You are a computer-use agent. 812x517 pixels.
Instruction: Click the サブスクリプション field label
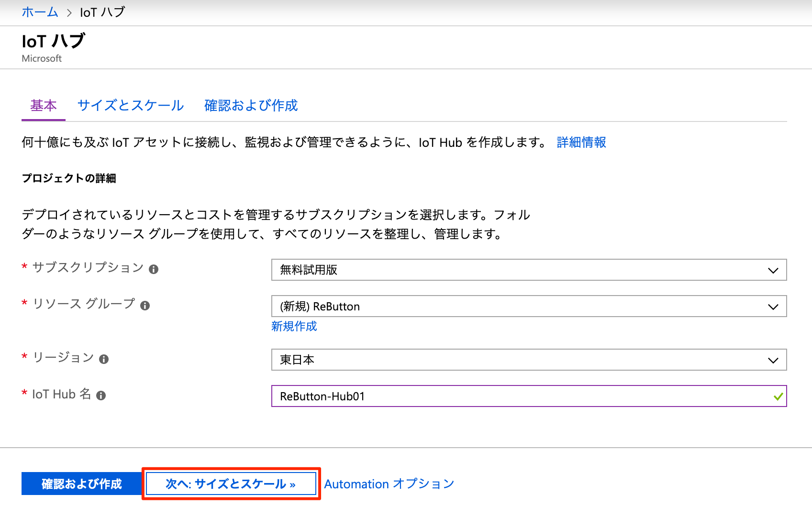click(88, 267)
